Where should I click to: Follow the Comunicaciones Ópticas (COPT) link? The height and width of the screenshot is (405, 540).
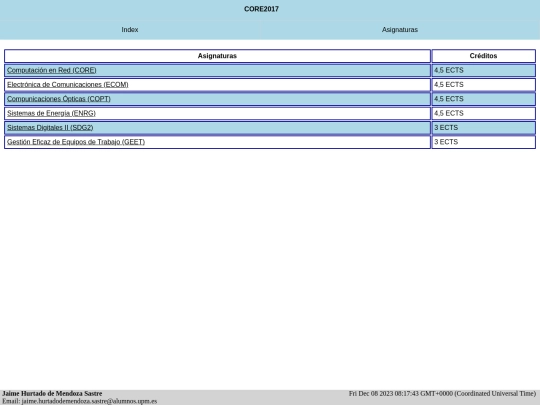pyautogui.click(x=59, y=99)
